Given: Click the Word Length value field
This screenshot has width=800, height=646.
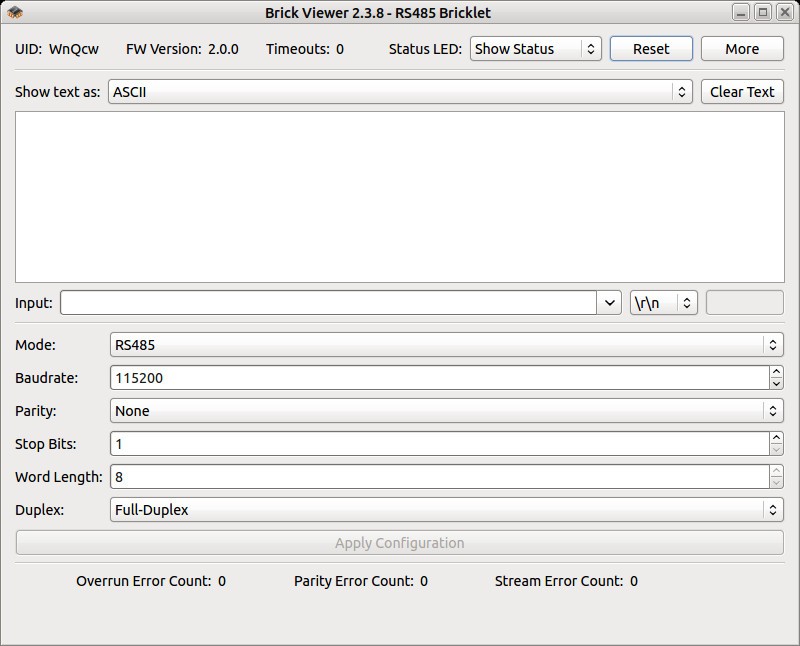Looking at the screenshot, I should pyautogui.click(x=439, y=477).
